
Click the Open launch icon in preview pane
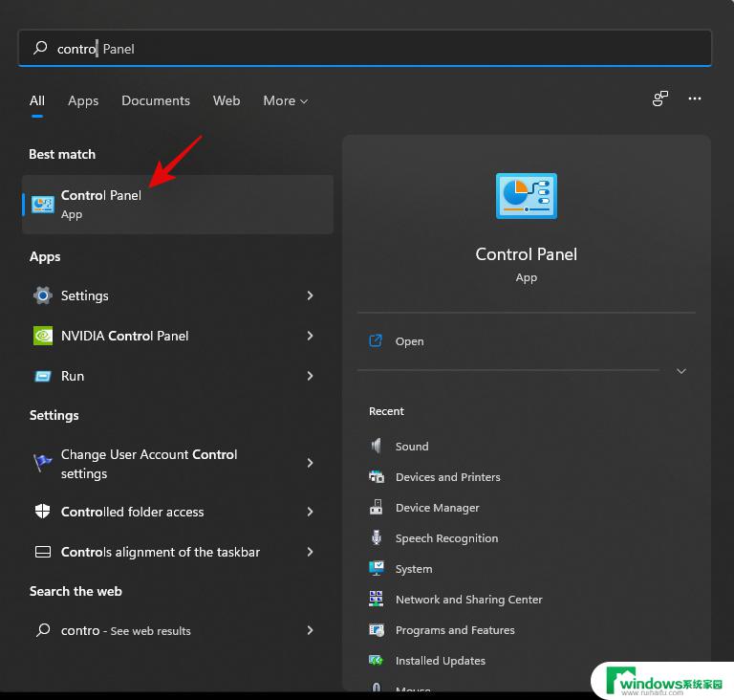(x=376, y=340)
